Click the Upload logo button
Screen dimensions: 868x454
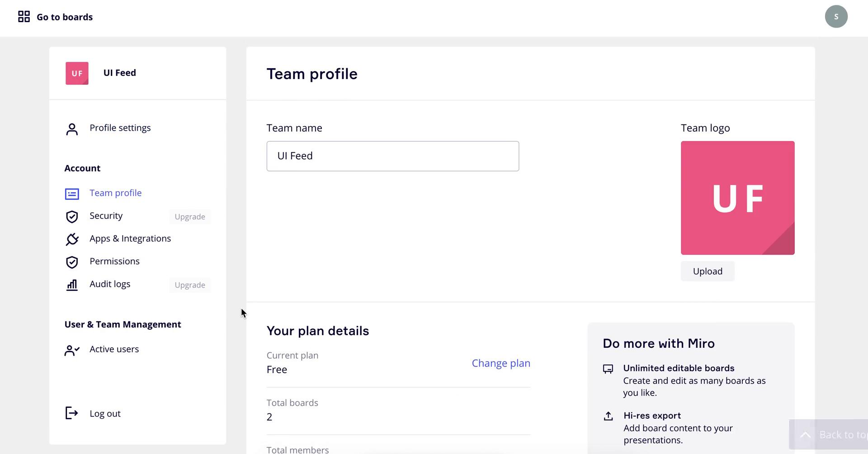[x=708, y=271]
